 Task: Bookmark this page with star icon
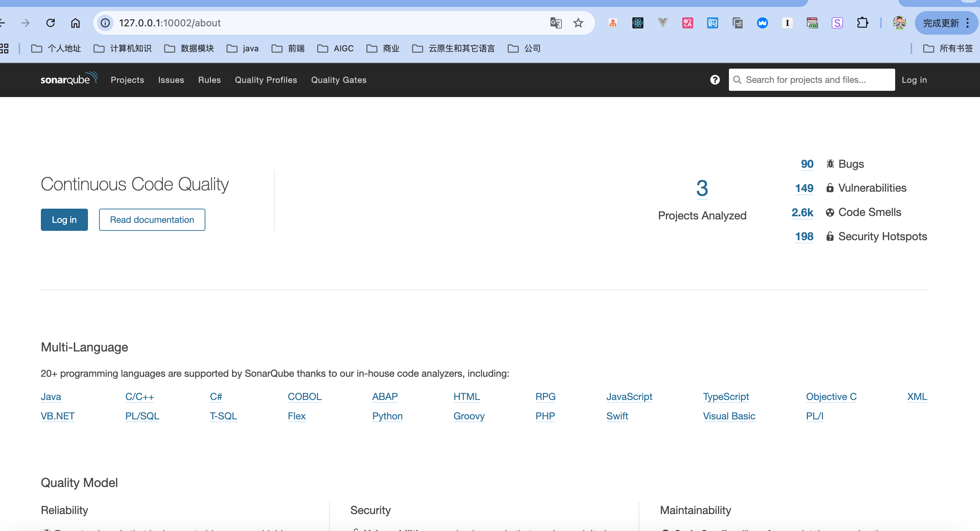pyautogui.click(x=578, y=23)
